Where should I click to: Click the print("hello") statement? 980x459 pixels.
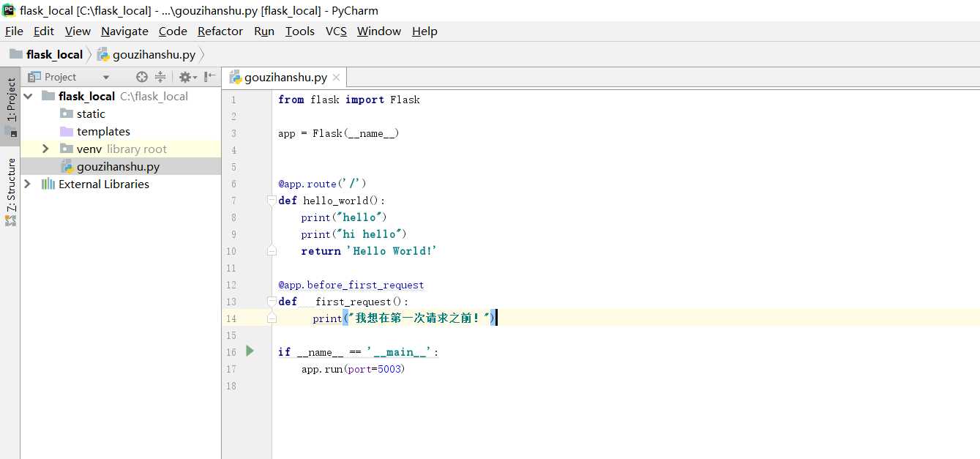(x=344, y=217)
